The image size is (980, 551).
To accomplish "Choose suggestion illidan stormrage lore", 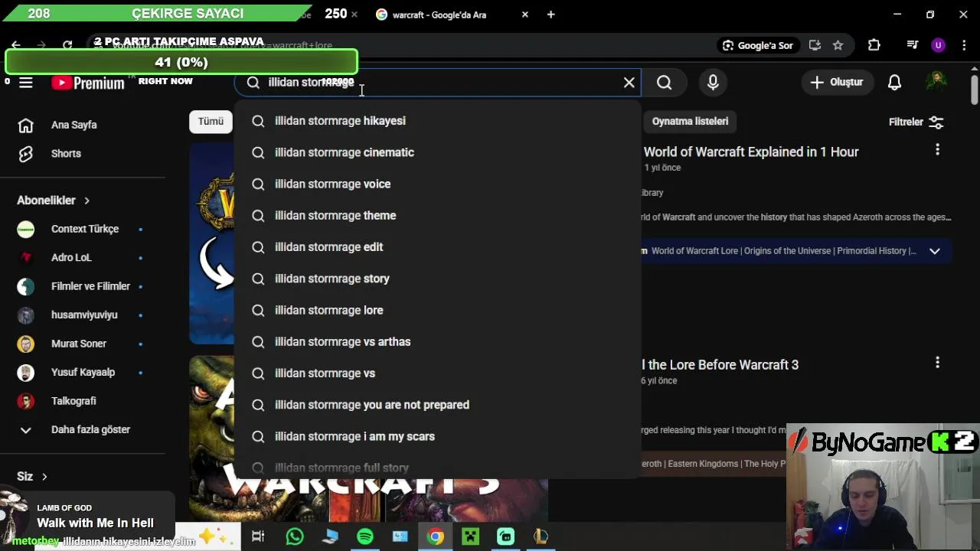I will tap(437, 310).
